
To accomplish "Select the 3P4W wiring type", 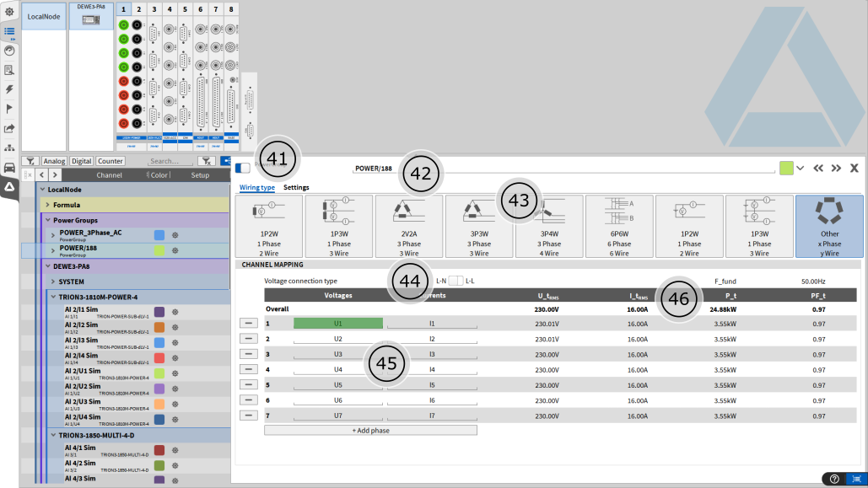I will (549, 226).
